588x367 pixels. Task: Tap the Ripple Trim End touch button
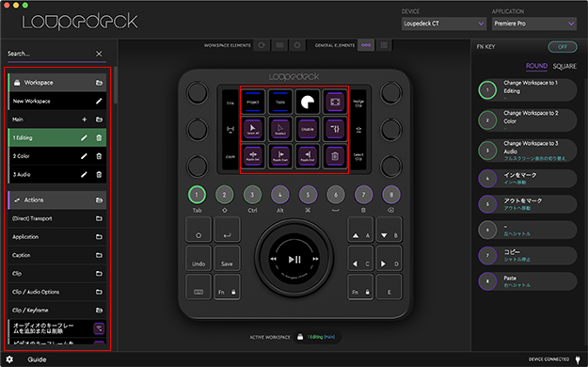(x=308, y=155)
